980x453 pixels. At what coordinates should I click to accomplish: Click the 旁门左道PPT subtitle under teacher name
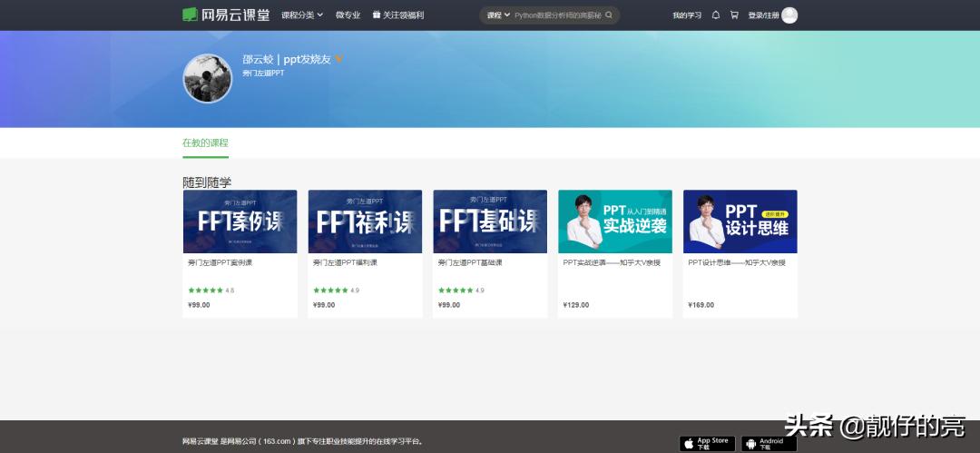(264, 74)
